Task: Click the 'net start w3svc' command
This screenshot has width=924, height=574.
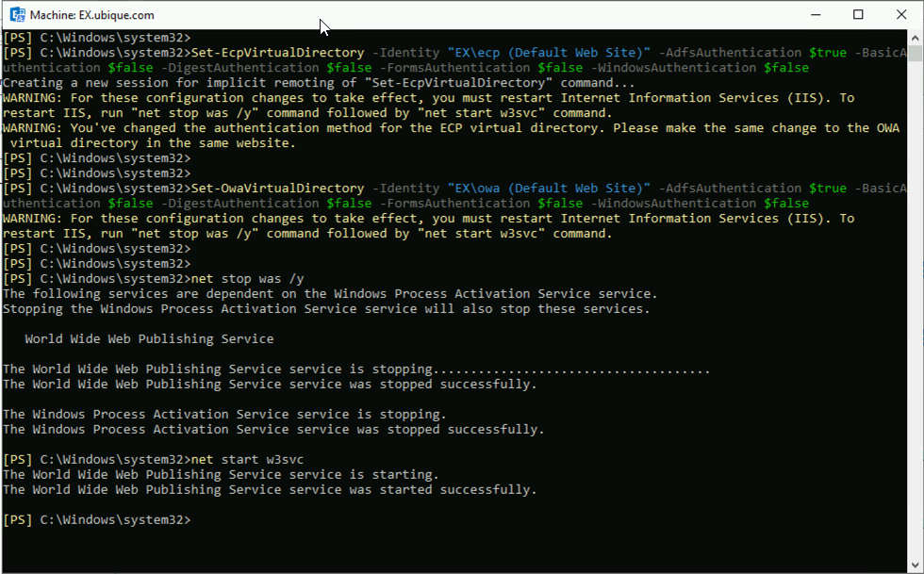Action: click(x=247, y=460)
